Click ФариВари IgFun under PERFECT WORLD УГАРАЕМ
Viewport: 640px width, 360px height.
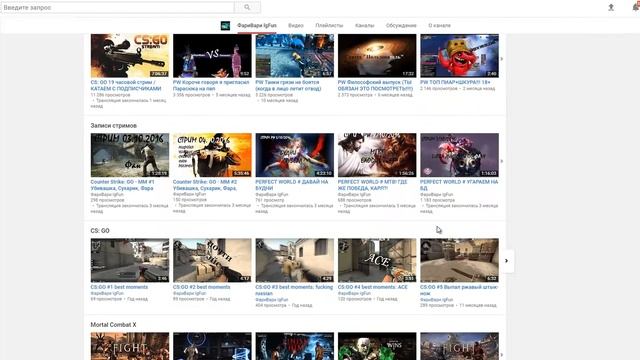click(437, 195)
